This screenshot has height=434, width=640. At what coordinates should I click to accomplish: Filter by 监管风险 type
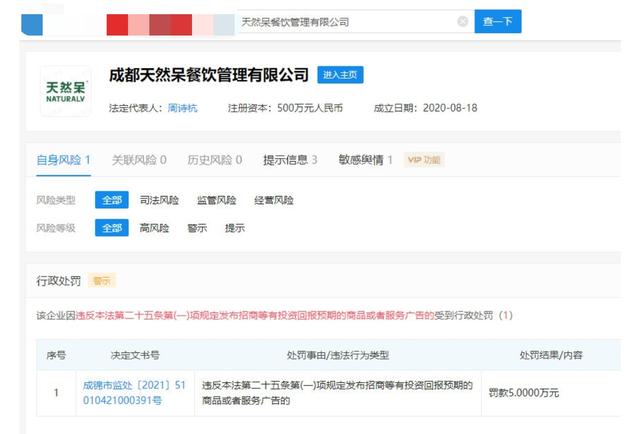[x=216, y=200]
